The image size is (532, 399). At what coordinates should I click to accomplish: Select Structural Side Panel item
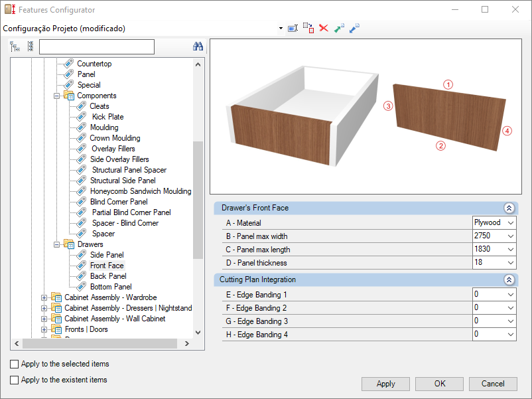123,181
